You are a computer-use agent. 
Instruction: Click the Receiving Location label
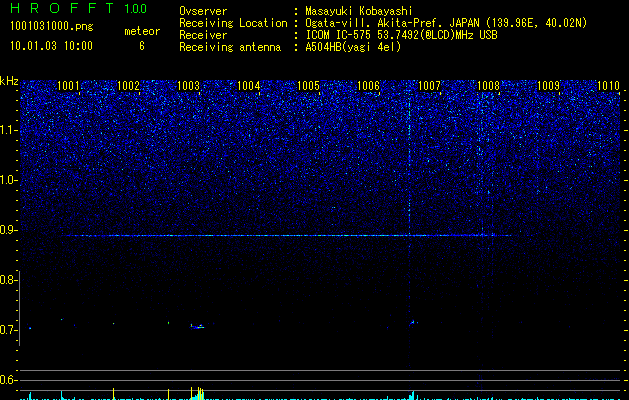233,23
